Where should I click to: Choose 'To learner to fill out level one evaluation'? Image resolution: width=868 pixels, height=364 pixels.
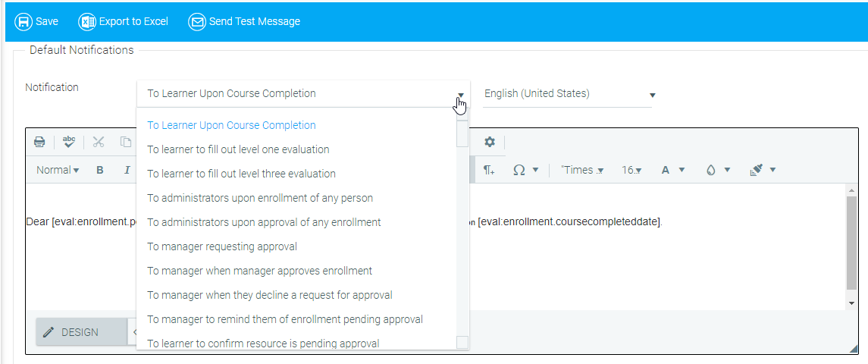(238, 149)
